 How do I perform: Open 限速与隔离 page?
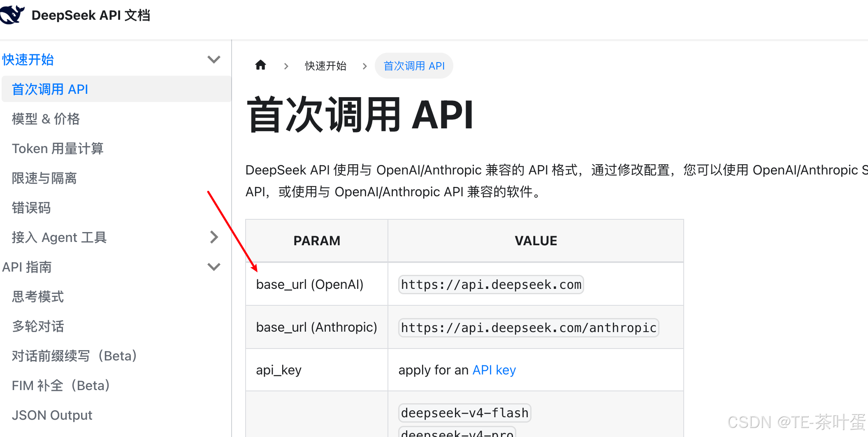[44, 178]
